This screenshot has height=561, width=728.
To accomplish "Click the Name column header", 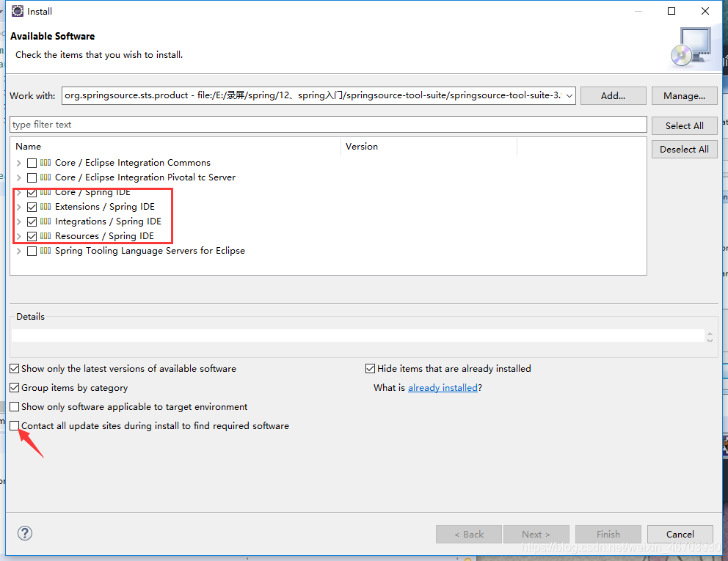I will click(x=175, y=146).
